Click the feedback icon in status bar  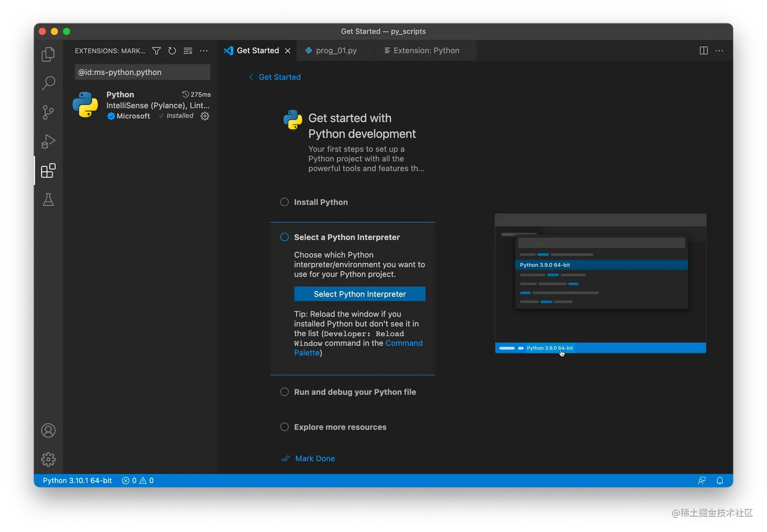(x=702, y=481)
